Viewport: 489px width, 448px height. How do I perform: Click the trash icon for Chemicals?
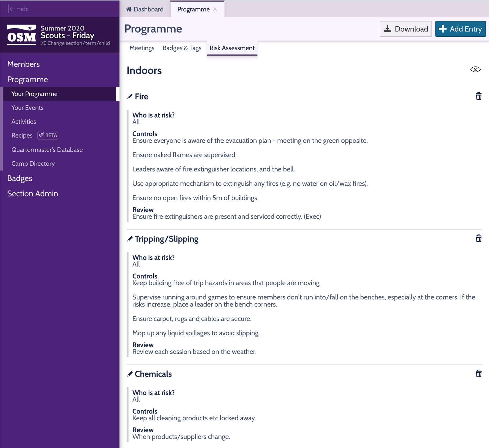point(478,374)
